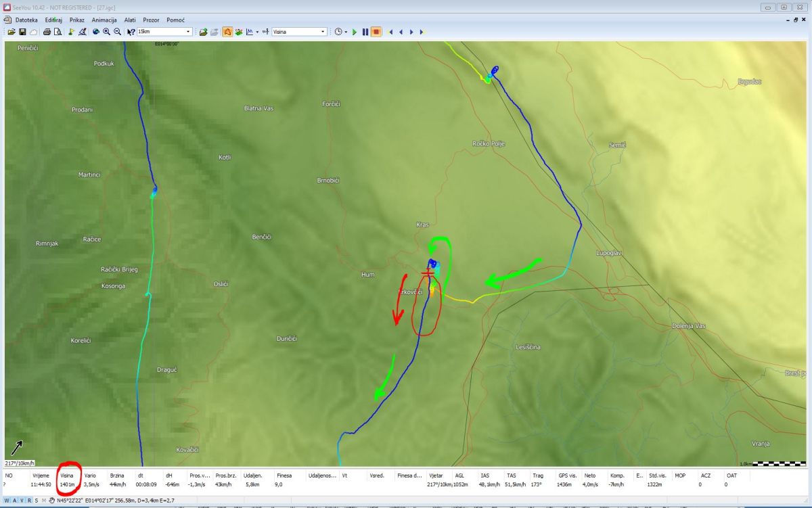Screen dimensions: 812x508
Task: Toggle the W status bar button
Action: tap(7, 501)
